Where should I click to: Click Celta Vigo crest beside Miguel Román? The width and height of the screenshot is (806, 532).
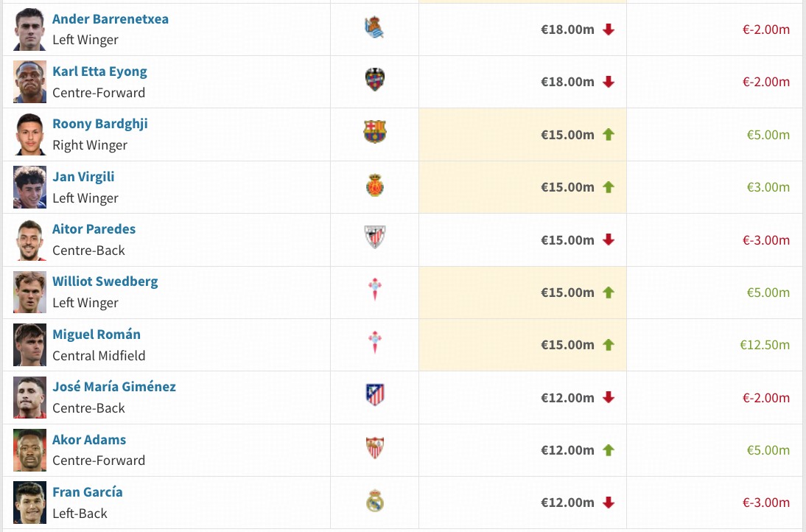[374, 343]
